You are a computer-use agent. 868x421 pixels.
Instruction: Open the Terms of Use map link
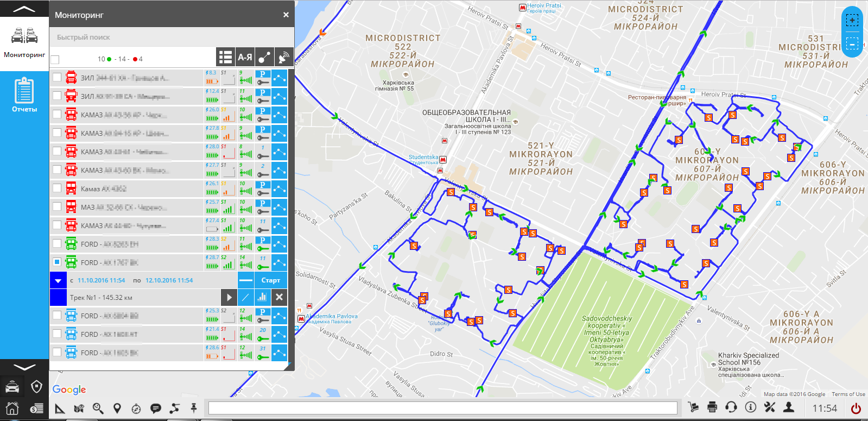(x=848, y=394)
